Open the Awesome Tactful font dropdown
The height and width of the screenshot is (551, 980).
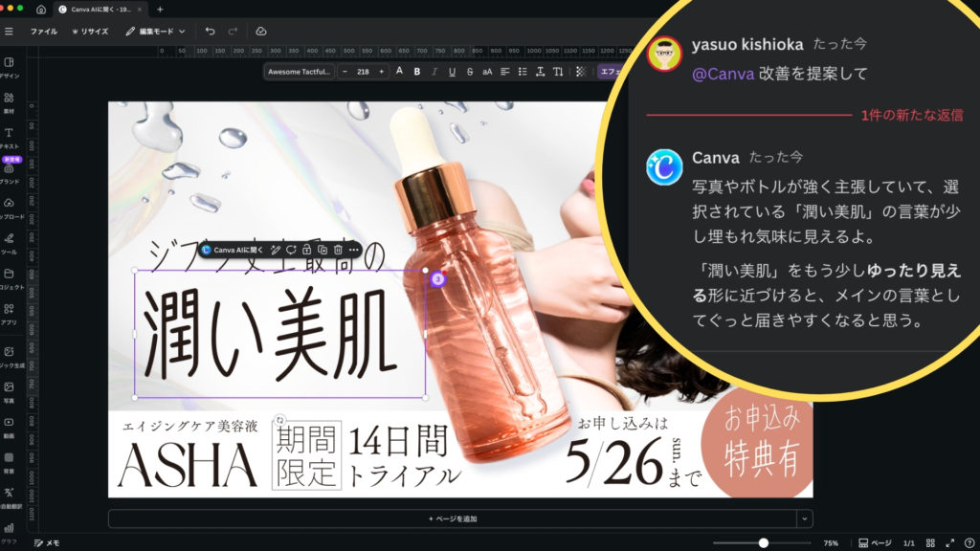point(298,72)
